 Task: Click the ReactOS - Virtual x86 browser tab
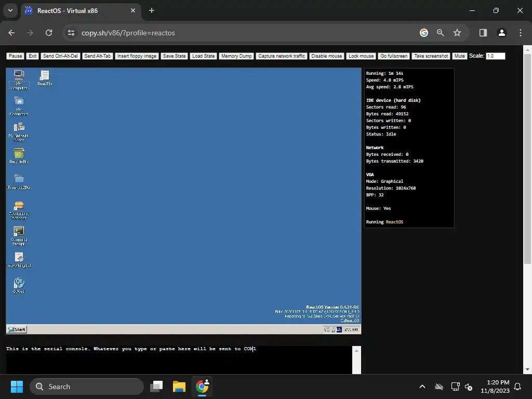pyautogui.click(x=79, y=11)
